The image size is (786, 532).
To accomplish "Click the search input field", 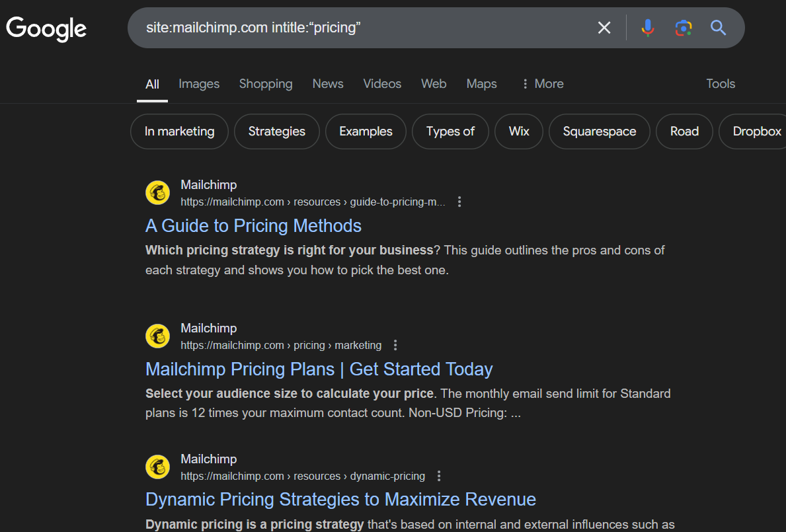I will [x=366, y=28].
